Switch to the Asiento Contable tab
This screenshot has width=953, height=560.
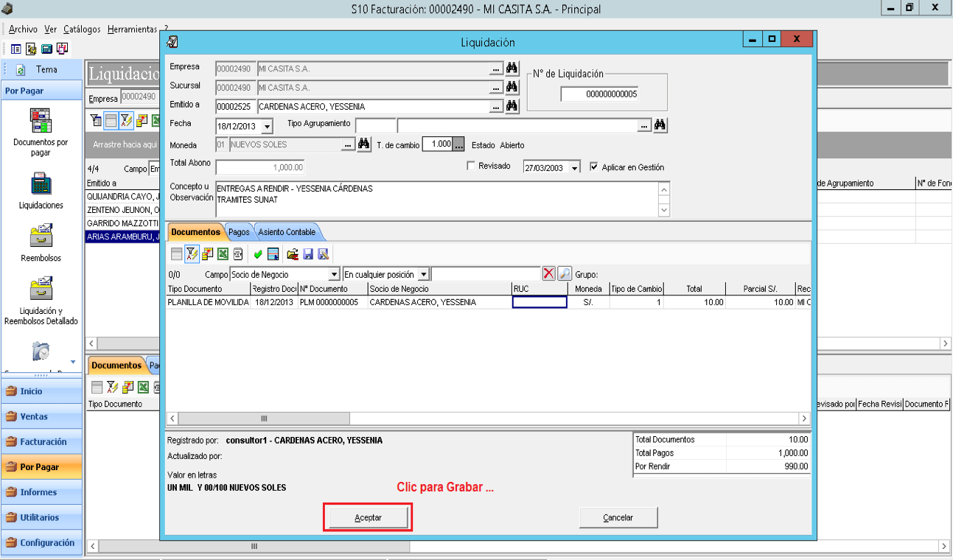[287, 232]
